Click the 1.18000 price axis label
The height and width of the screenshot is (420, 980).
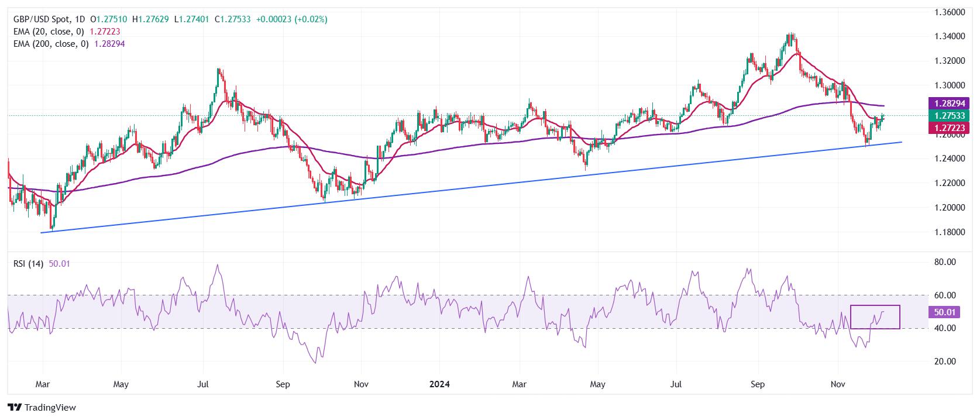coord(948,232)
